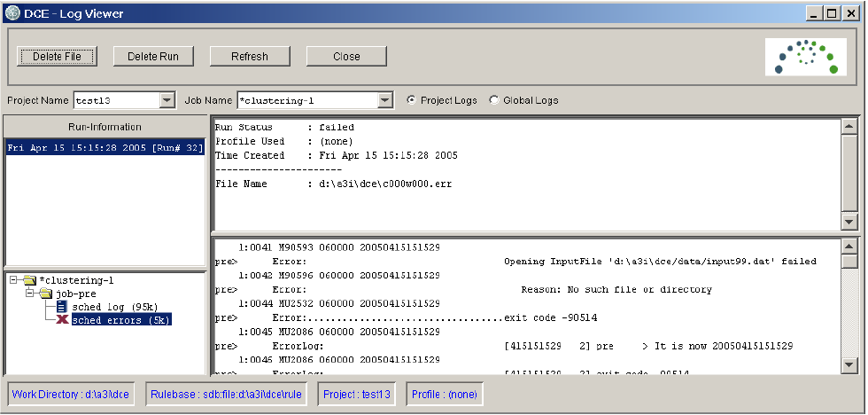The height and width of the screenshot is (415, 868).
Task: Collapse the *clustering-1 tree node
Action: (15, 280)
